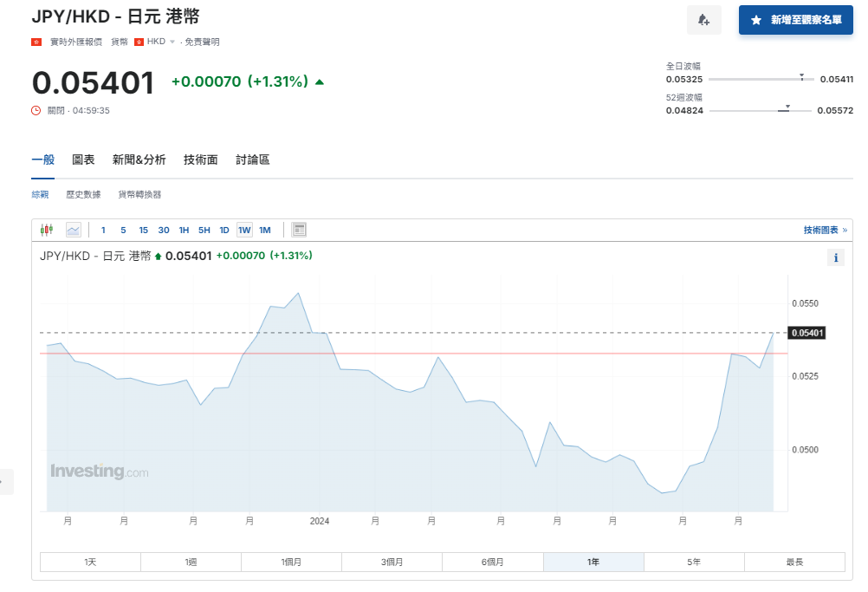Toggle the 1D chart interval
The image size is (868, 592).
tap(223, 230)
